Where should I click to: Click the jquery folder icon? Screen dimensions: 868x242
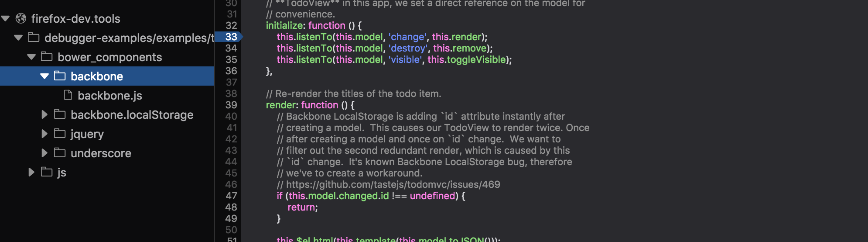(60, 134)
